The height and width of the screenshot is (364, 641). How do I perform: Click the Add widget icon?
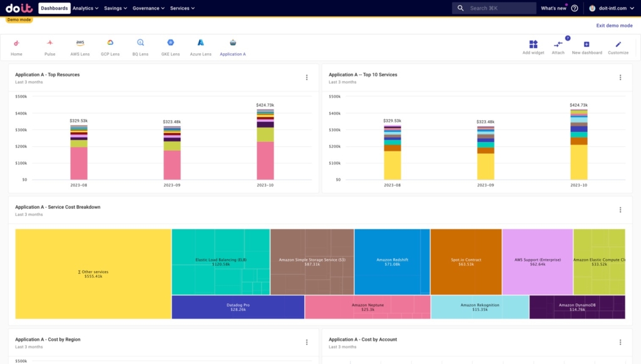click(x=533, y=44)
